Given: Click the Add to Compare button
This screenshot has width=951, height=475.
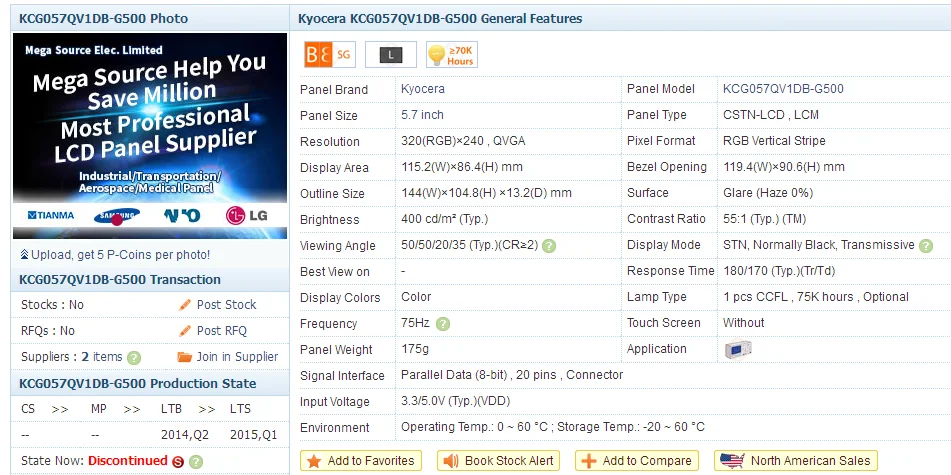Looking at the screenshot, I should [x=637, y=461].
